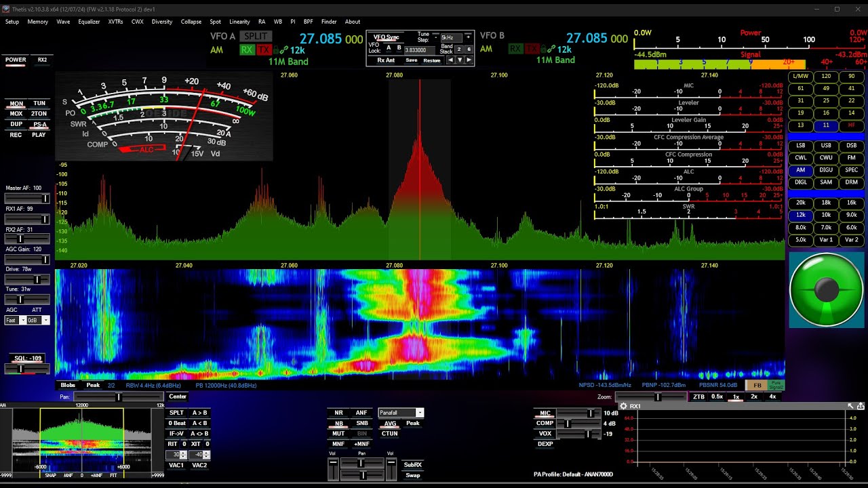The width and height of the screenshot is (868, 488).
Task: Toggle the VOX button
Action: tap(545, 434)
